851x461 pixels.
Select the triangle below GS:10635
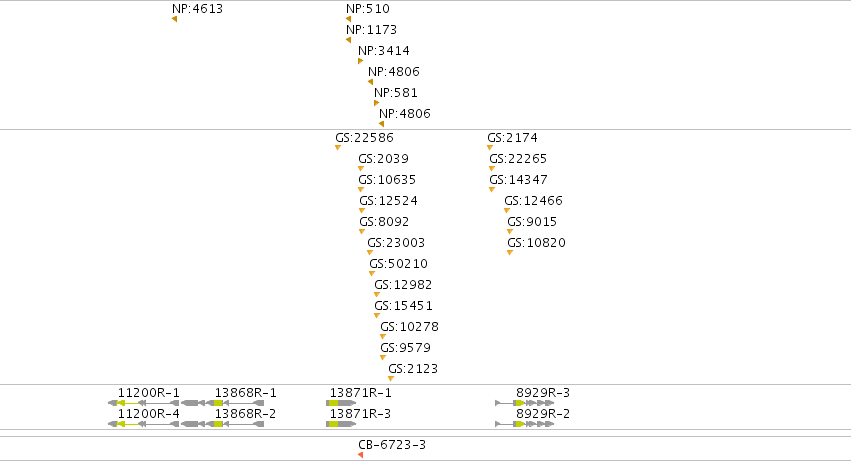[361, 190]
